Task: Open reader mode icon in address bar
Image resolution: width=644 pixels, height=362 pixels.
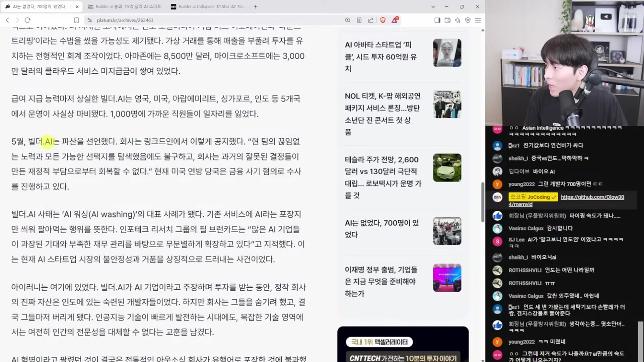Action: click(359, 20)
